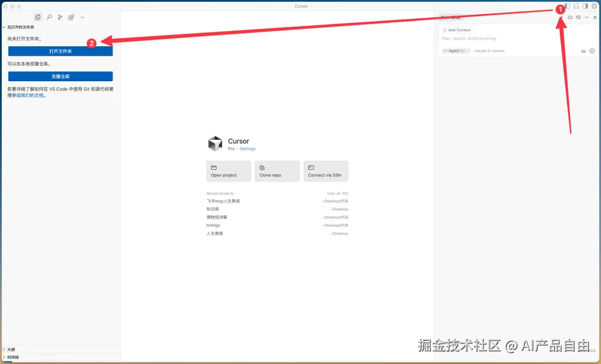The height and width of the screenshot is (364, 601).
Task: Toggle the right AI pane layout icon
Action: coord(585,6)
